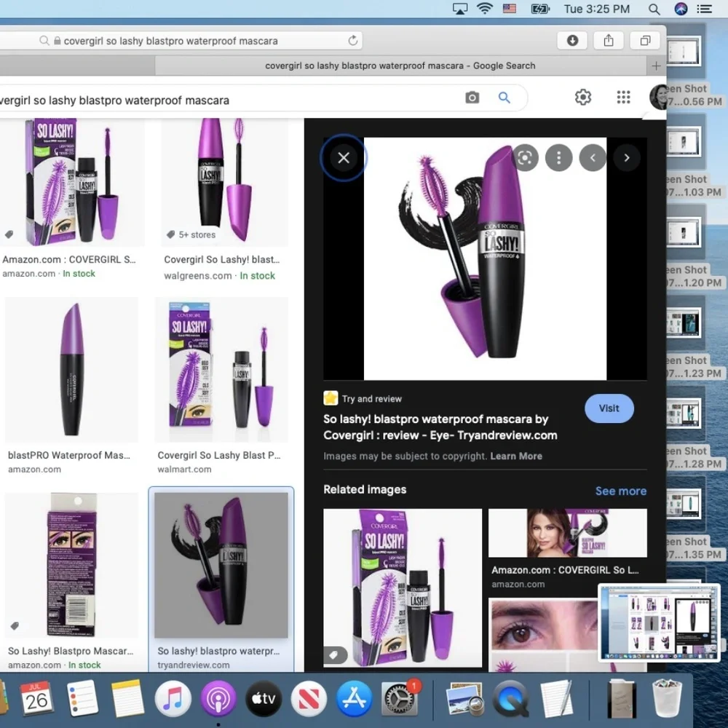Click the blue Google search magnifier
Viewport: 728px width, 728px height.
(x=505, y=98)
